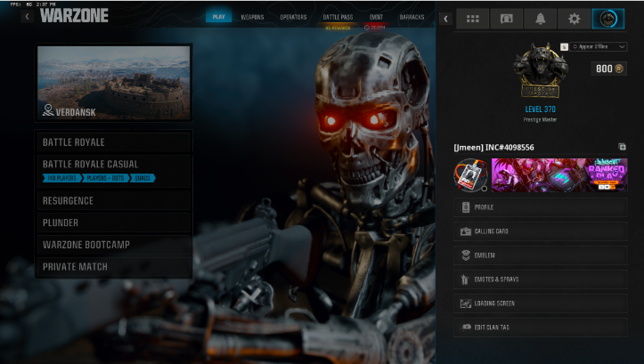Click the 800 COD points balance
This screenshot has width=644, height=364.
[608, 69]
